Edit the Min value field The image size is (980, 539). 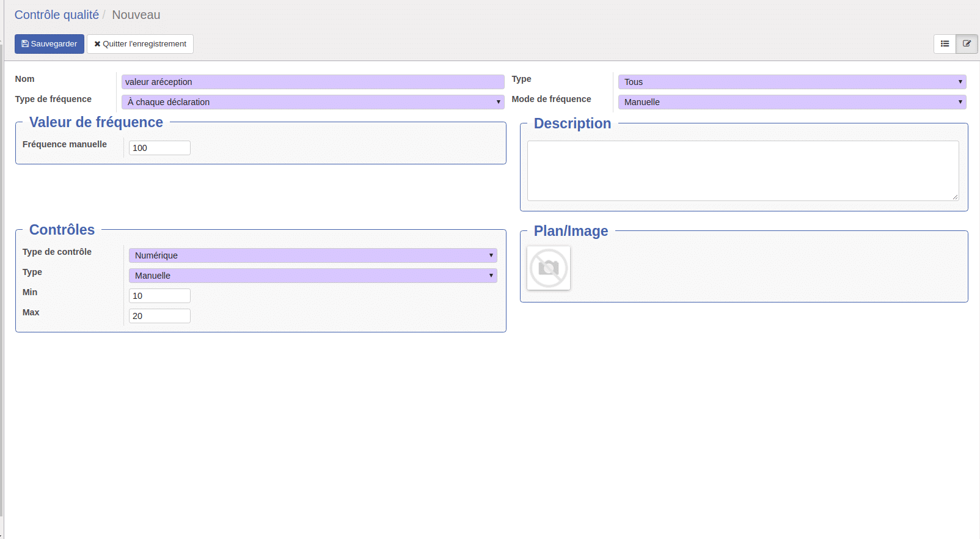pyautogui.click(x=159, y=296)
